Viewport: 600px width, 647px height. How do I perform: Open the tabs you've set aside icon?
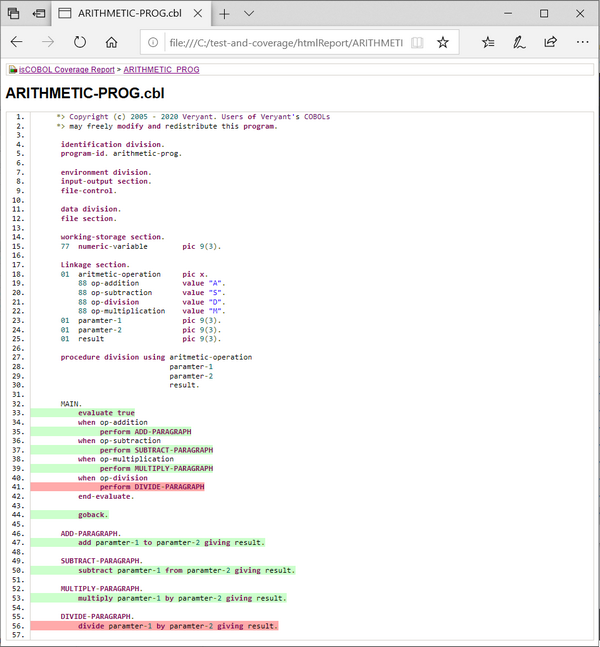pyautogui.click(x=14, y=14)
